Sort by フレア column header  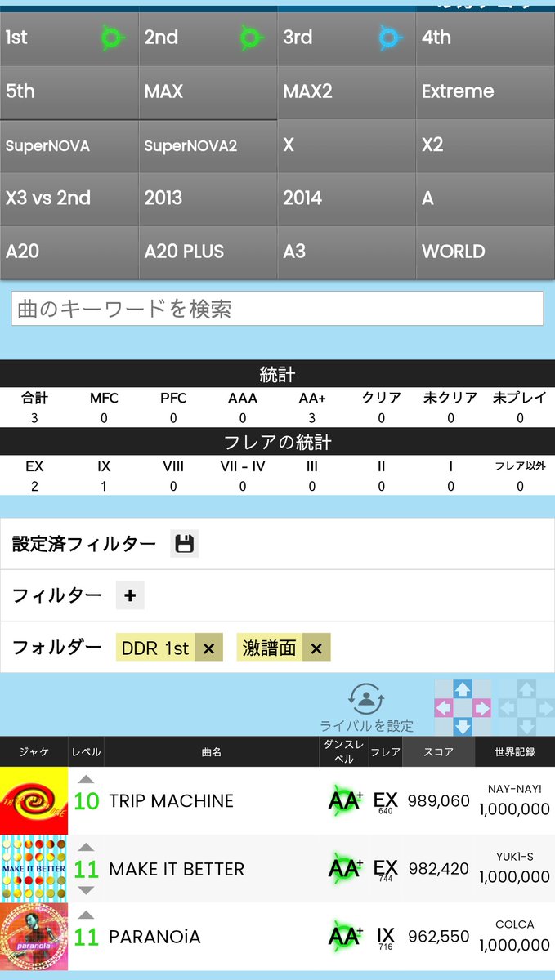point(386,751)
